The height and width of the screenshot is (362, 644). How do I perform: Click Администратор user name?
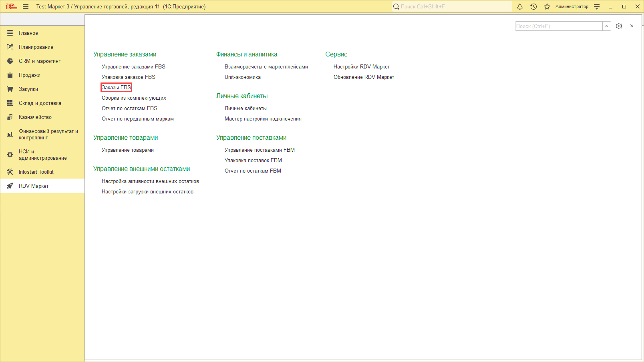tap(572, 6)
